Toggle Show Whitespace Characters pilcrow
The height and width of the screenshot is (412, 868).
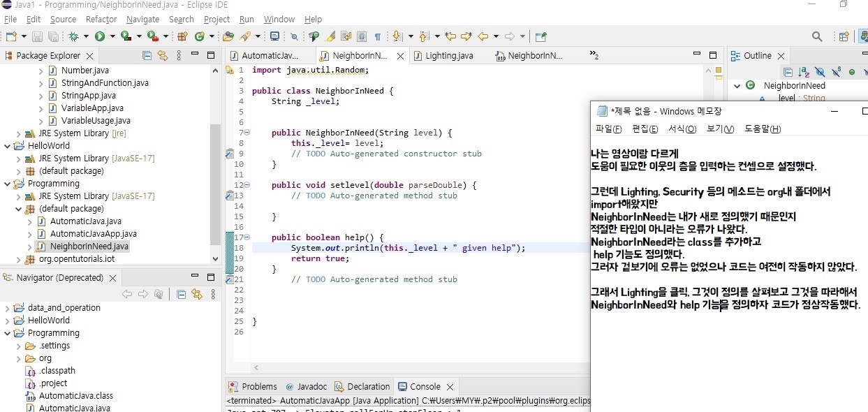pyautogui.click(x=378, y=36)
